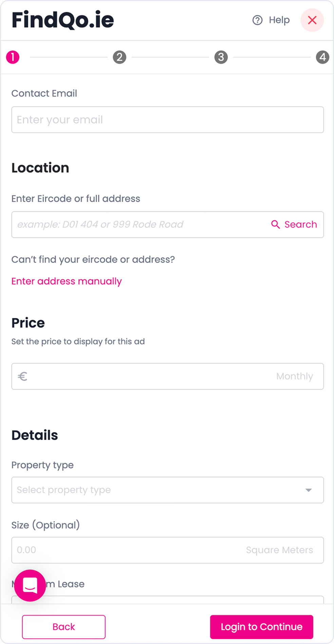Viewport: 334px width, 644px height.
Task: Select step 2 in the progress bar
Action: pos(119,57)
